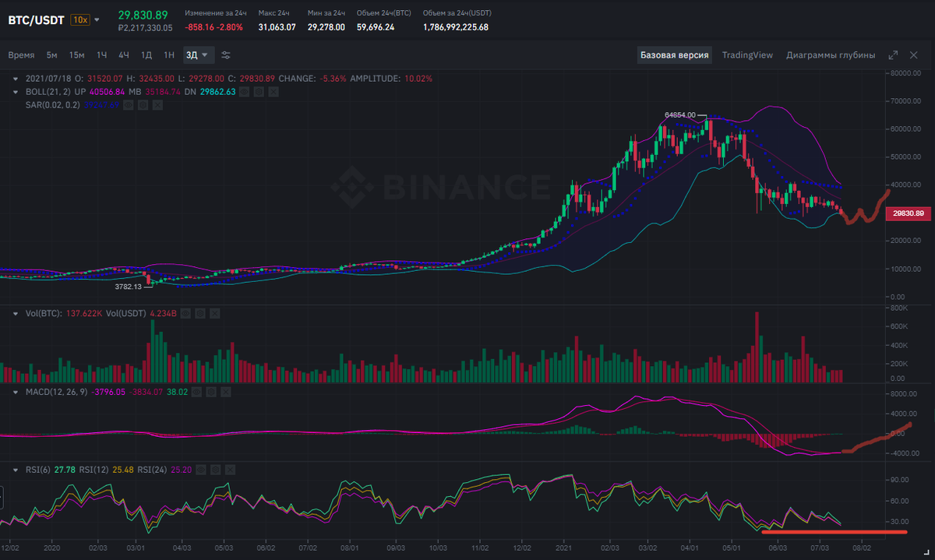This screenshot has height=560, width=935.
Task: Choose the Время time view
Action: click(21, 55)
